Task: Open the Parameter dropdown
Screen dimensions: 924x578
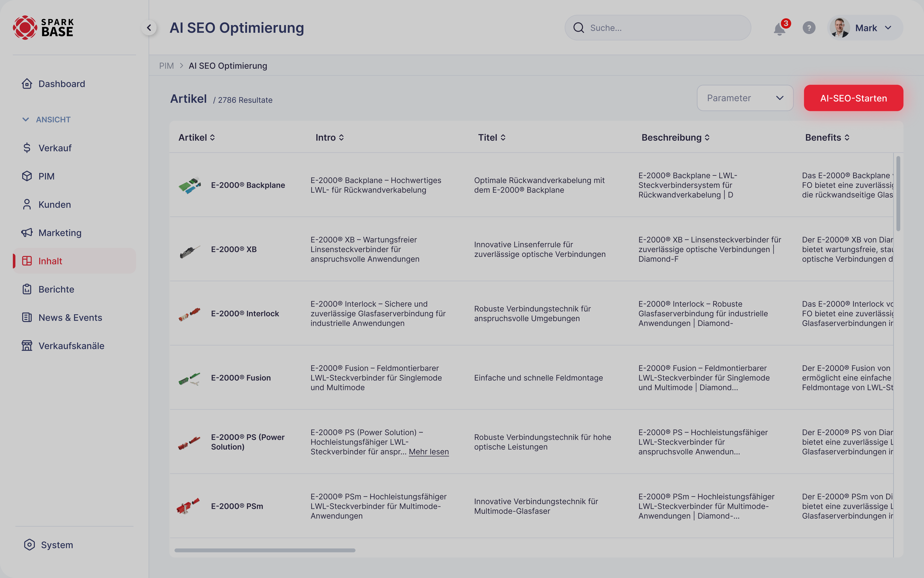Action: (745, 98)
